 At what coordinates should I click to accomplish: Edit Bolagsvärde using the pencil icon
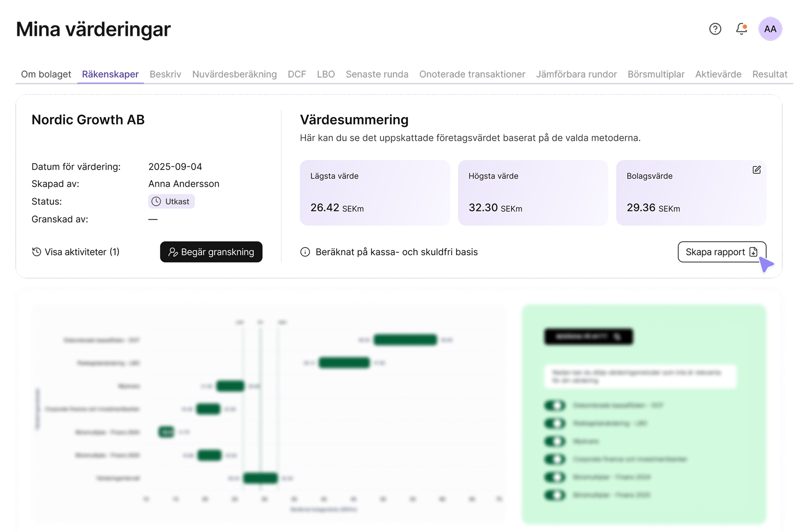point(757,169)
